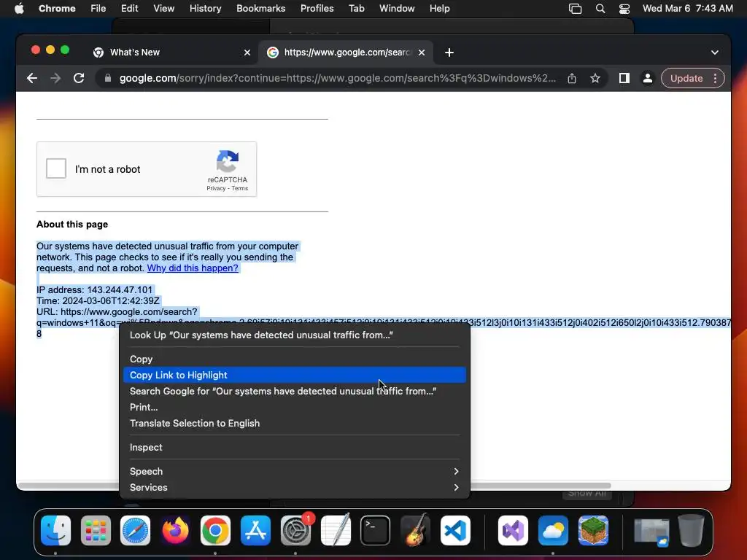Viewport: 747px width, 560px height.
Task: Open the Edit menu
Action: [x=129, y=8]
